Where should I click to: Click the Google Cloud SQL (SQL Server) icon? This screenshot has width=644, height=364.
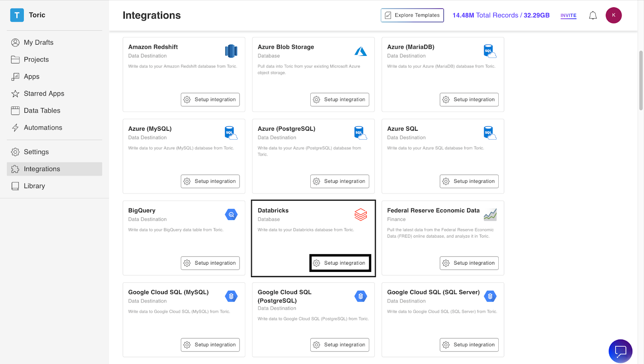(490, 296)
